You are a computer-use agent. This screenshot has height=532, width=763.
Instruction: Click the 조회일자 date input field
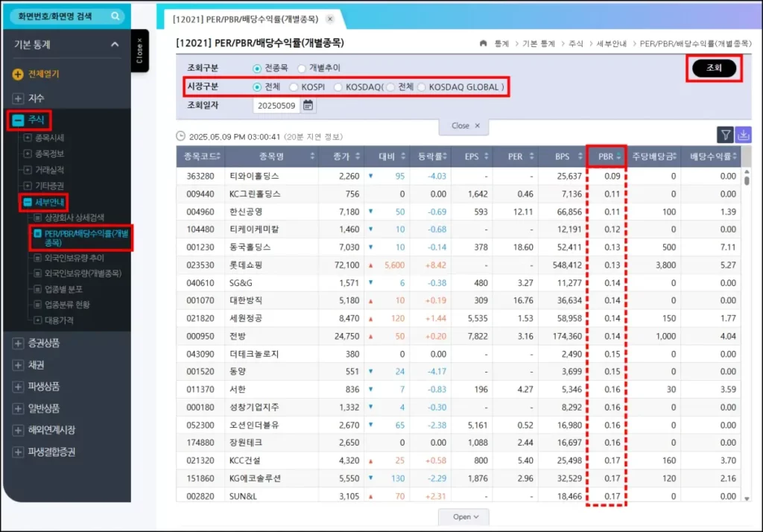[276, 106]
